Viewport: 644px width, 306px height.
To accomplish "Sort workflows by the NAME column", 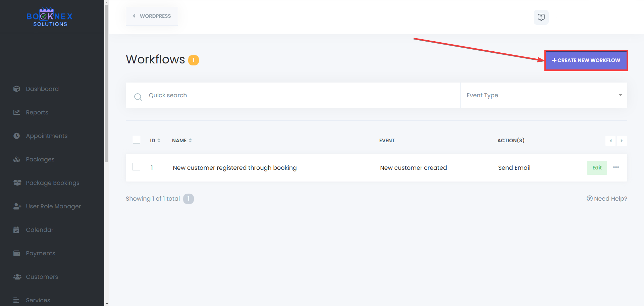I will pos(181,140).
